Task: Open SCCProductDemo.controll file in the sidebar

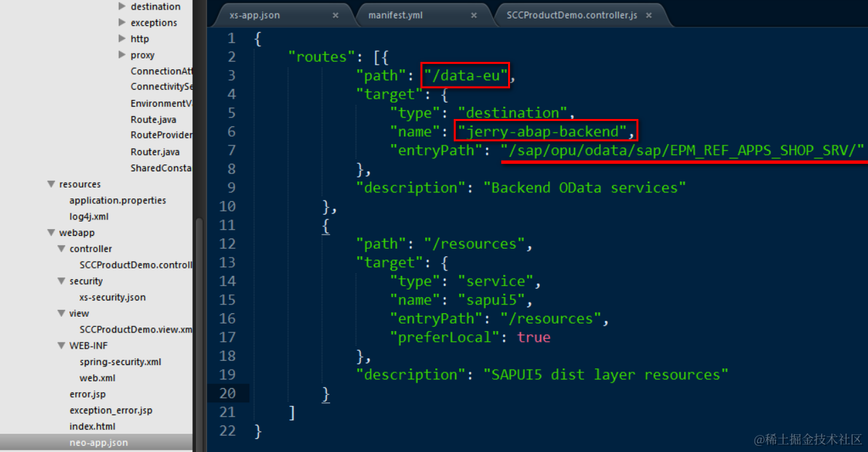Action: tap(136, 265)
